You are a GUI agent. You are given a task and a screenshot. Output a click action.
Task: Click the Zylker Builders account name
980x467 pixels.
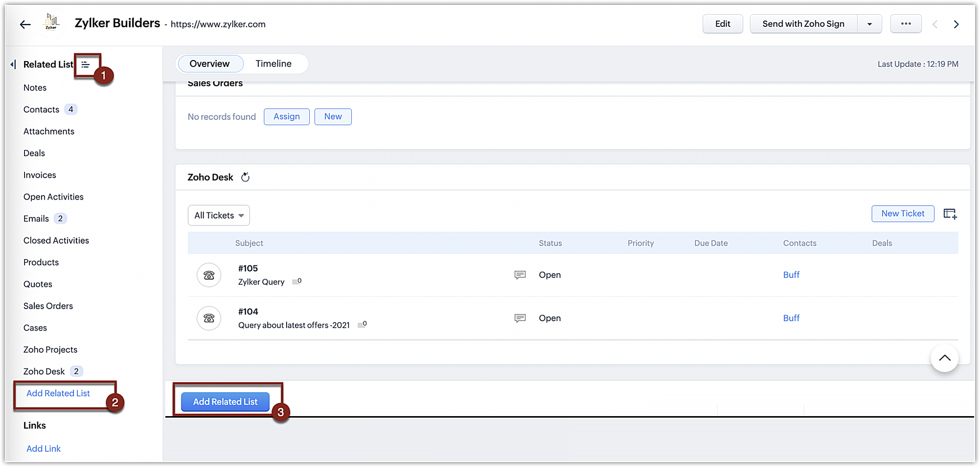coord(118,23)
